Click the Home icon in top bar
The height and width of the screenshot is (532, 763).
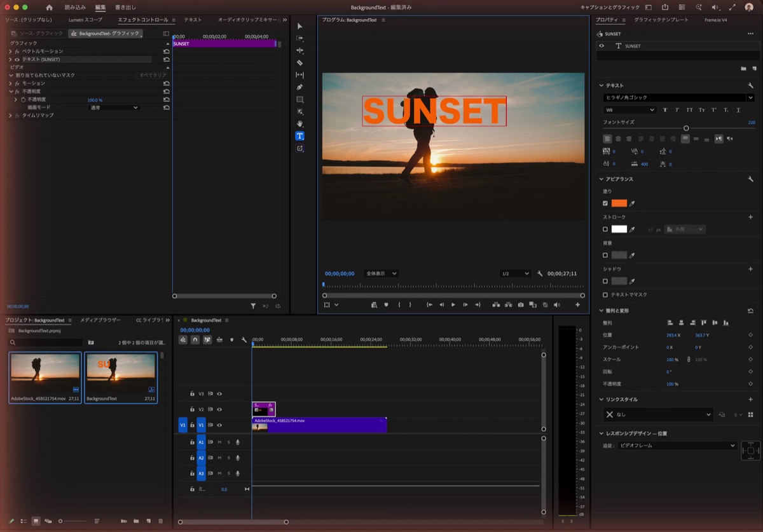pos(49,7)
